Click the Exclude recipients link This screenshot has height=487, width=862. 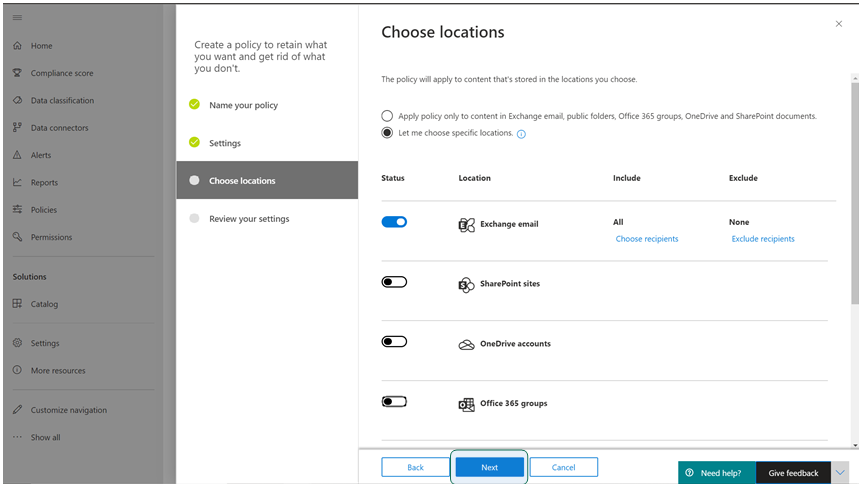coord(762,239)
